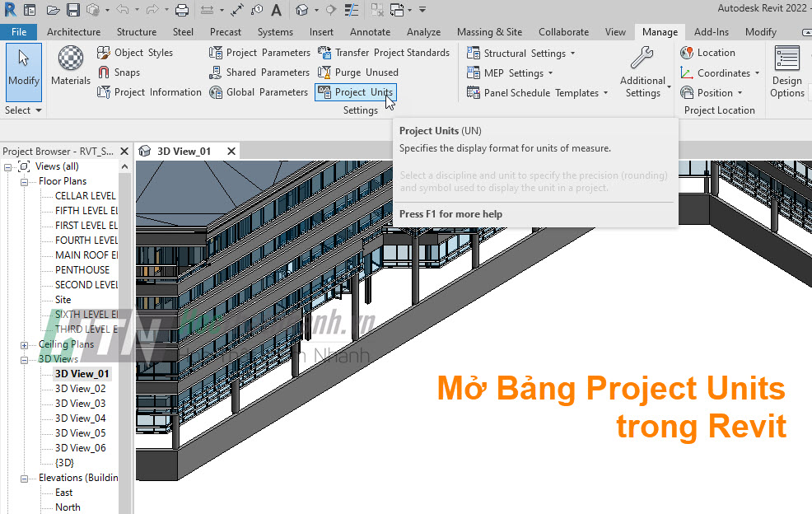Image resolution: width=812 pixels, height=514 pixels.
Task: Switch to the Architecture ribbon tab
Action: [73, 31]
